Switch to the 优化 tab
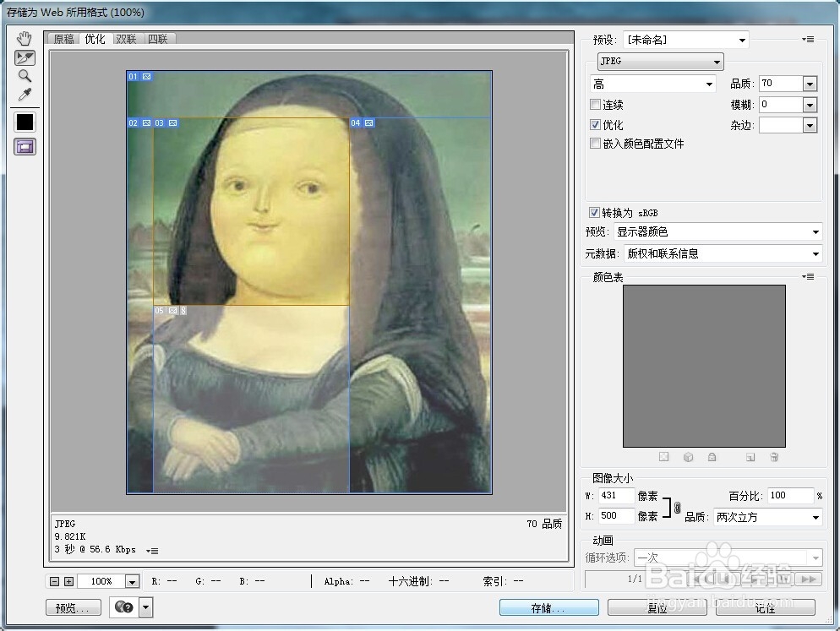 tap(95, 39)
